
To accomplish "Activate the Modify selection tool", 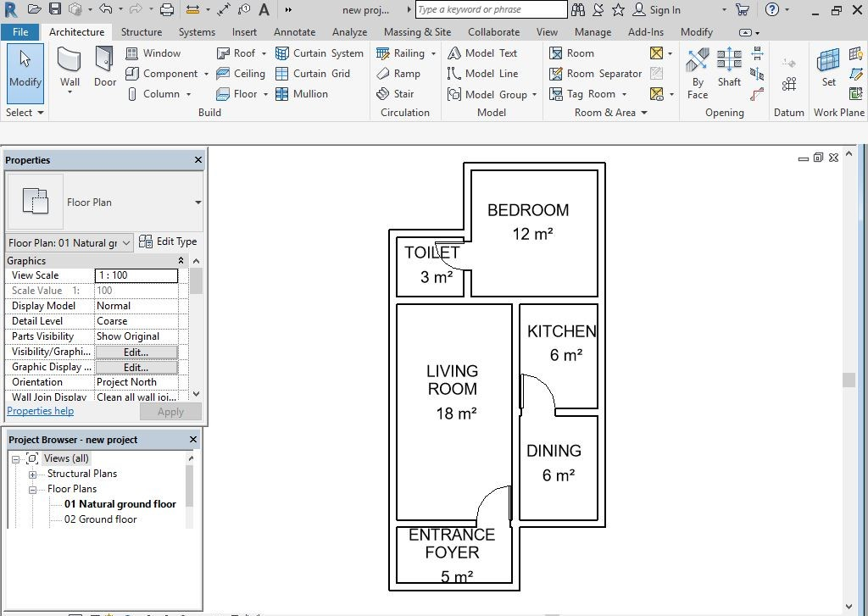I will coord(25,74).
